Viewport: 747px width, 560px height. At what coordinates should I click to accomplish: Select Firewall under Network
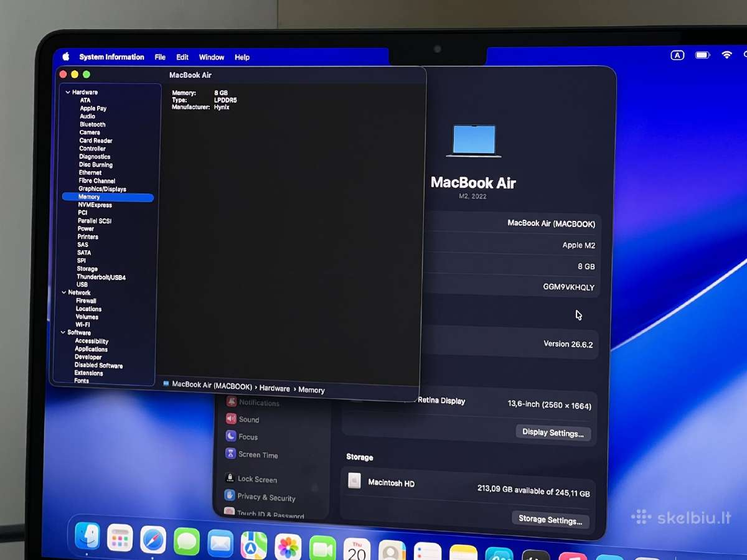(x=86, y=301)
